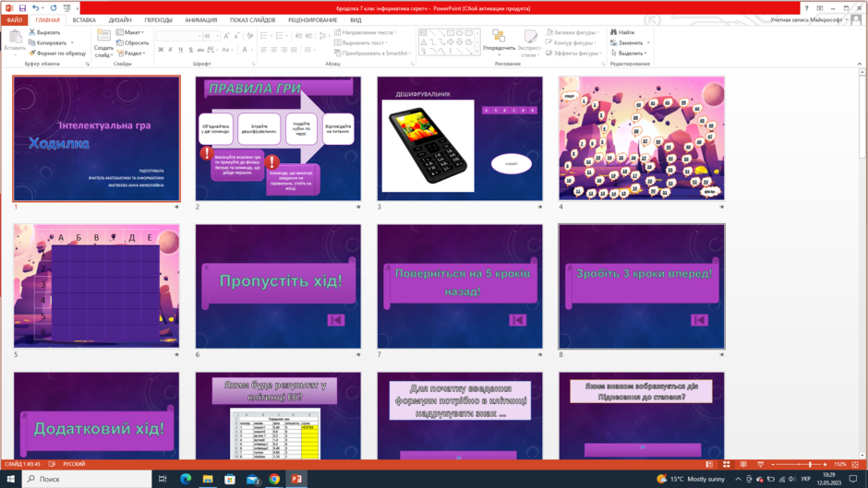Click the Windows Start button
This screenshot has width=868, height=488.
pos(10,479)
